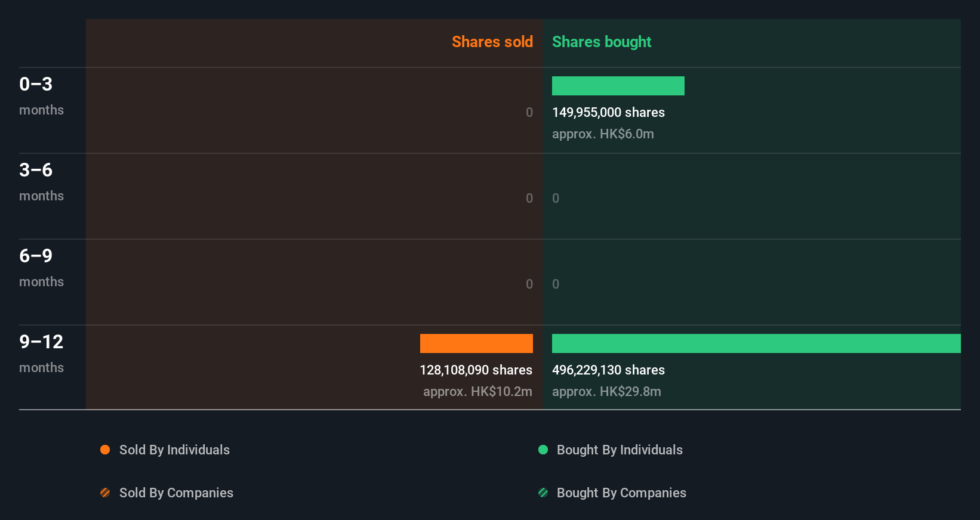The width and height of the screenshot is (980, 520).
Task: Click the Shares sold column header
Action: pos(492,42)
